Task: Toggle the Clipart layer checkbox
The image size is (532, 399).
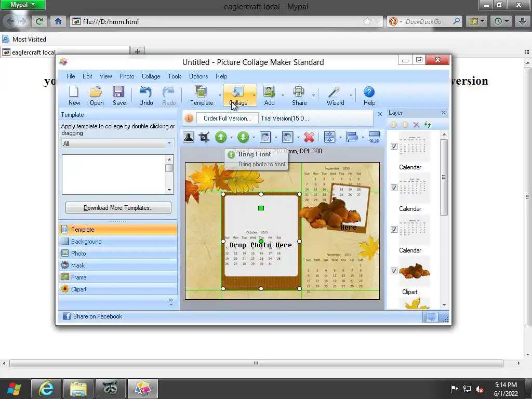Action: tap(394, 271)
